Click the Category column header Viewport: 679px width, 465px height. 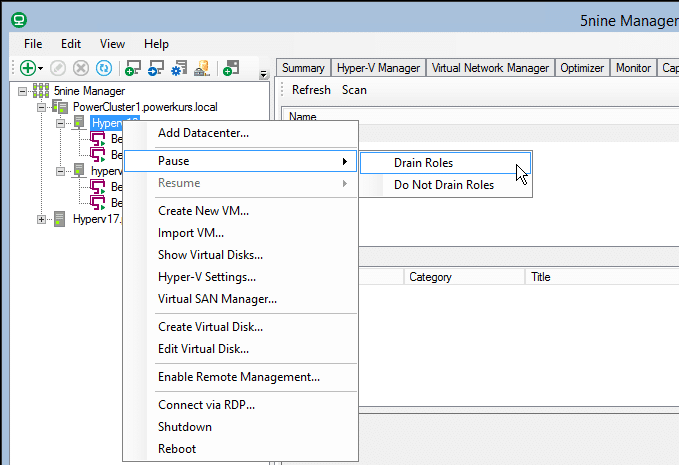click(464, 277)
